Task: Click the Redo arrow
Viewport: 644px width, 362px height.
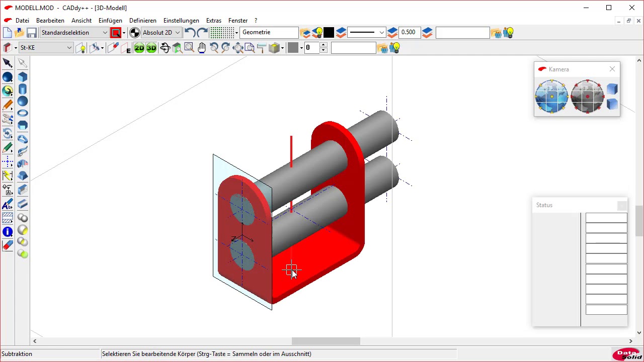Action: point(202,33)
